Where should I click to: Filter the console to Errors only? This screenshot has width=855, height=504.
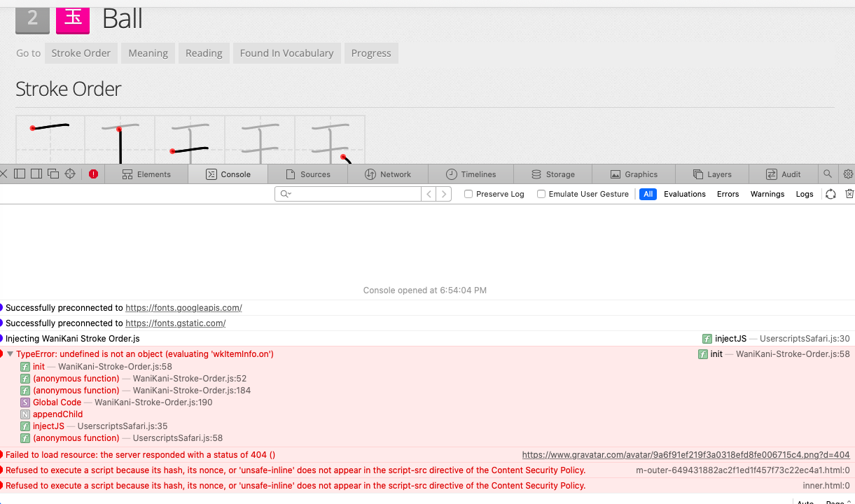coord(728,194)
